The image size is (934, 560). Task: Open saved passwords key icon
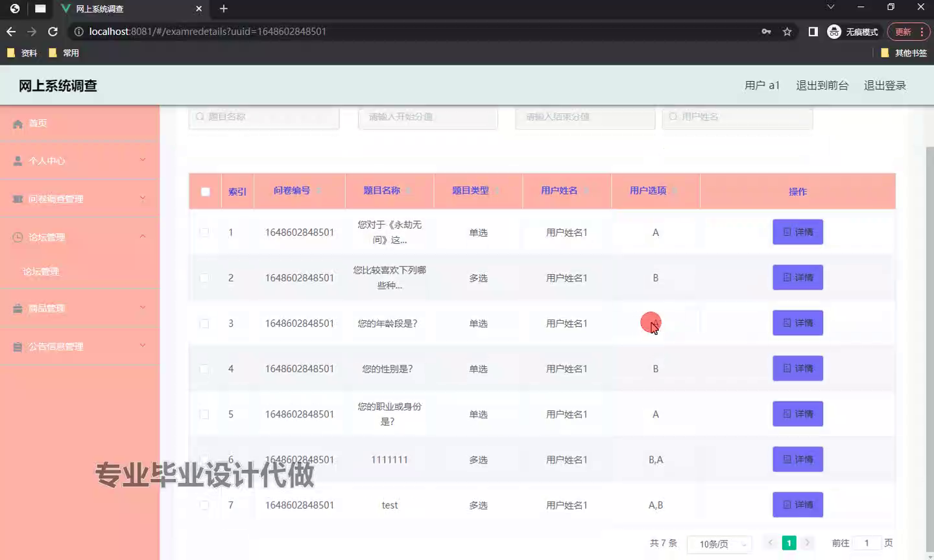[766, 31]
